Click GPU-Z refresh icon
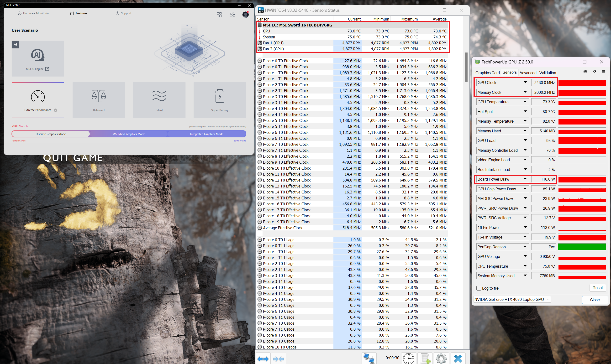This screenshot has width=611, height=364. pyautogui.click(x=595, y=71)
